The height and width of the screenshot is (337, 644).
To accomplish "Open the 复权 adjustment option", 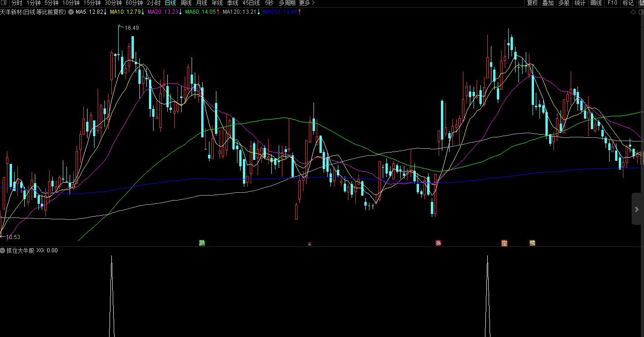I will [x=532, y=3].
